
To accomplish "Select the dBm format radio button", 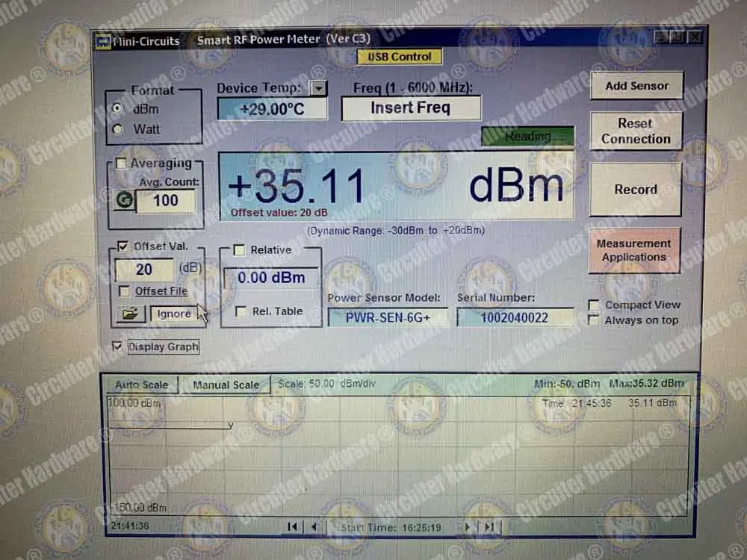I will point(116,109).
